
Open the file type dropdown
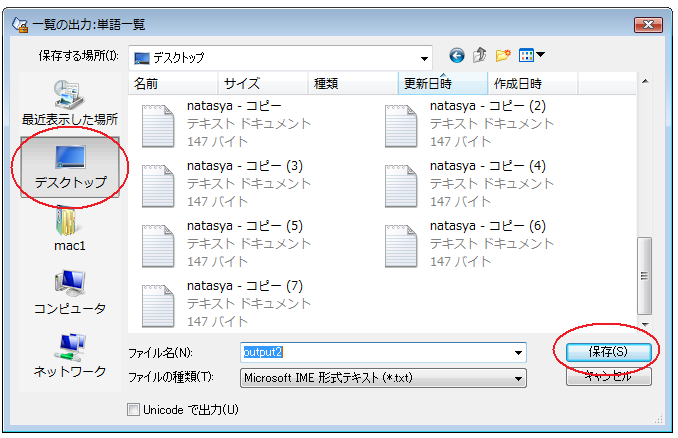pos(518,378)
